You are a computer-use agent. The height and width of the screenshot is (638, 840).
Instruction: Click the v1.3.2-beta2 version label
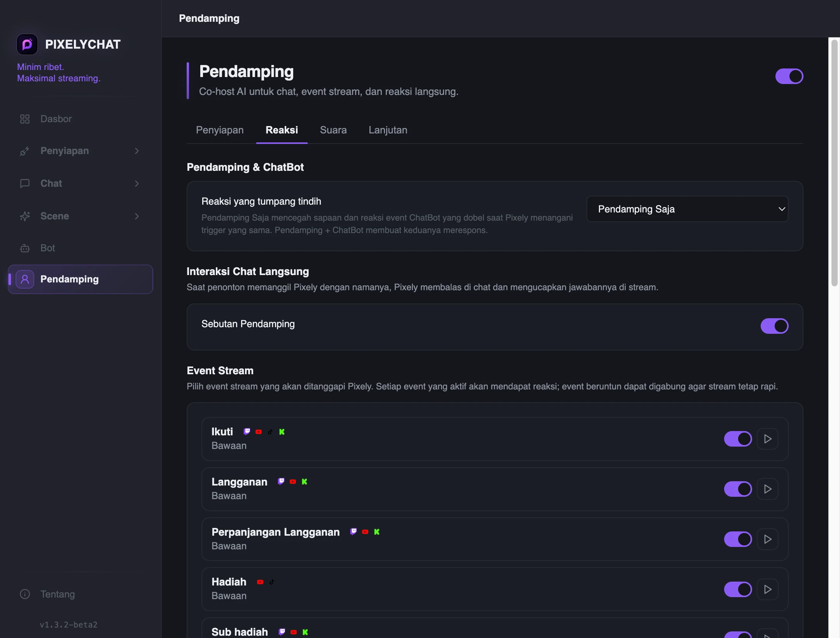pos(68,625)
